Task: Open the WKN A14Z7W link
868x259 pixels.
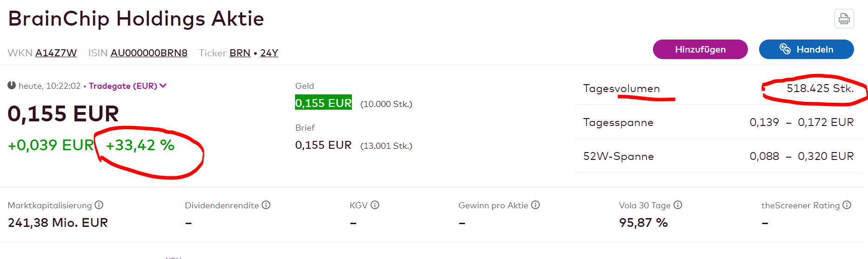Action: pyautogui.click(x=56, y=53)
